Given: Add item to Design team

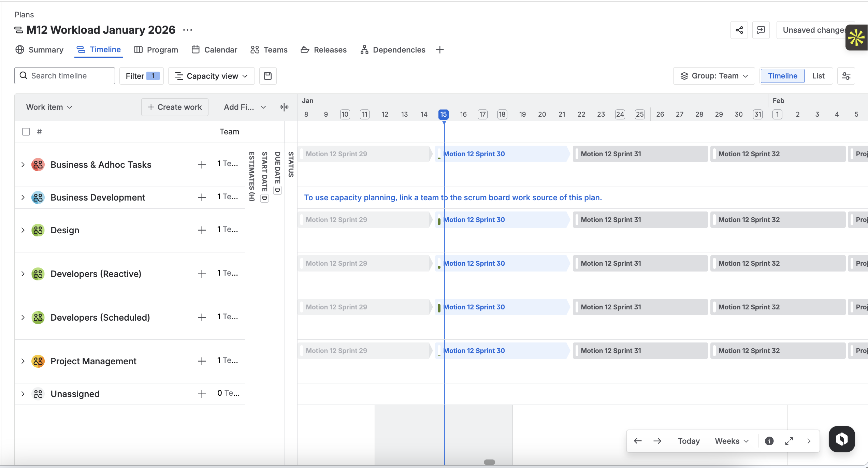Looking at the screenshot, I should (x=202, y=230).
